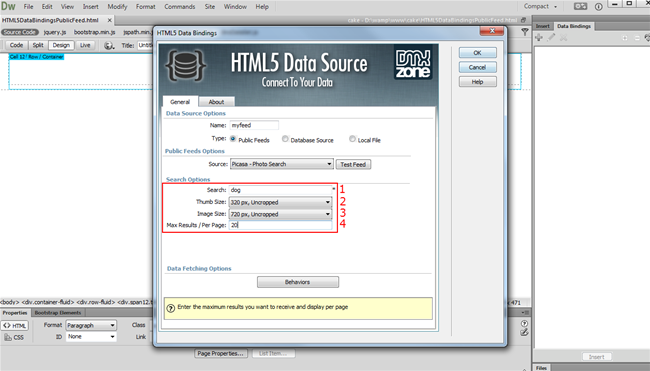
Task: Open the Compact workspace switcher
Action: tap(541, 6)
